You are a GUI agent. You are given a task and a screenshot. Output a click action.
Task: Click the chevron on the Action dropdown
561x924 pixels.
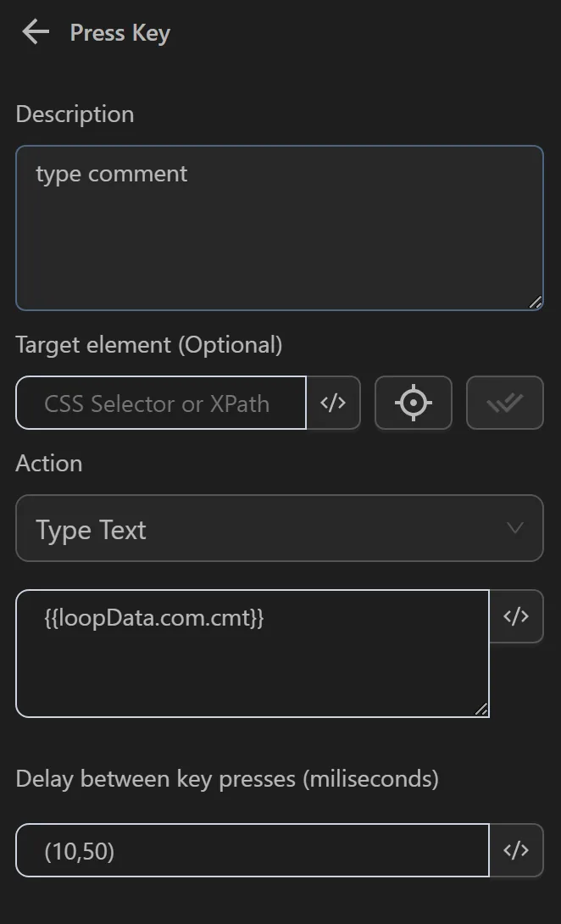coord(515,528)
